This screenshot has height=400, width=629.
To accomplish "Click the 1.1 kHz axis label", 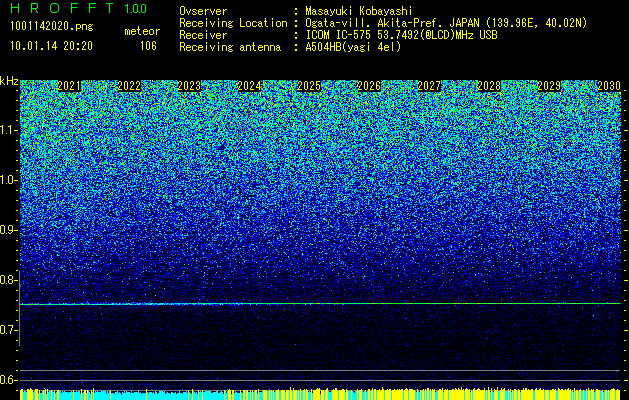I will tap(8, 130).
